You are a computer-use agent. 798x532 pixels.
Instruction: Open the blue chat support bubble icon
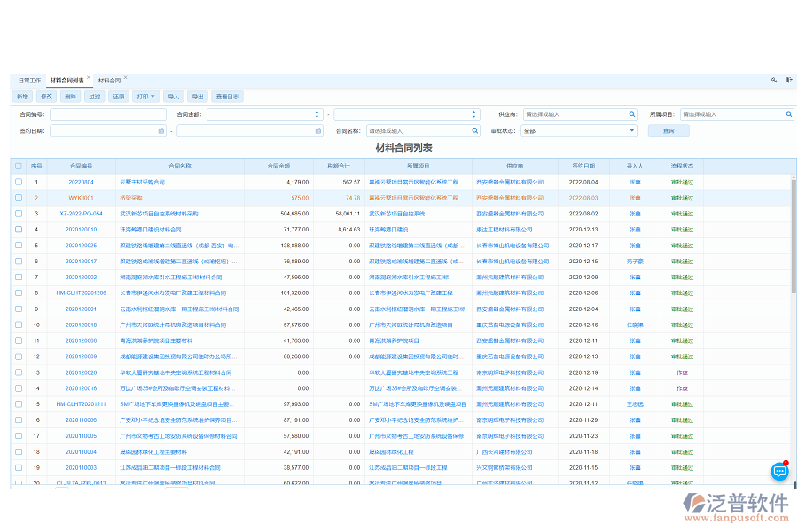click(x=779, y=472)
